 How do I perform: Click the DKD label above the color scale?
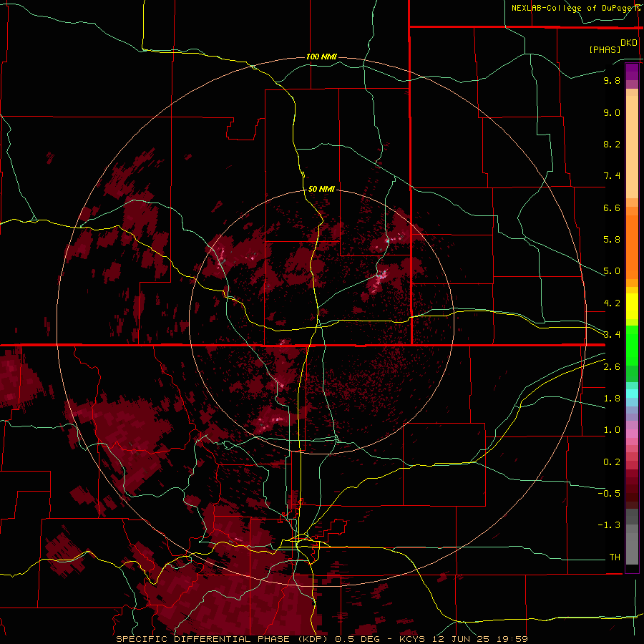629,43
